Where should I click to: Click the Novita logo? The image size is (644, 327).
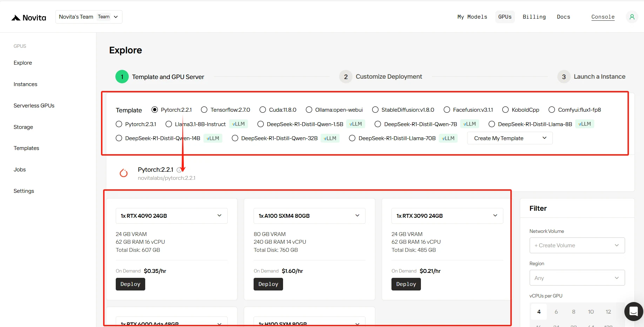pos(29,18)
